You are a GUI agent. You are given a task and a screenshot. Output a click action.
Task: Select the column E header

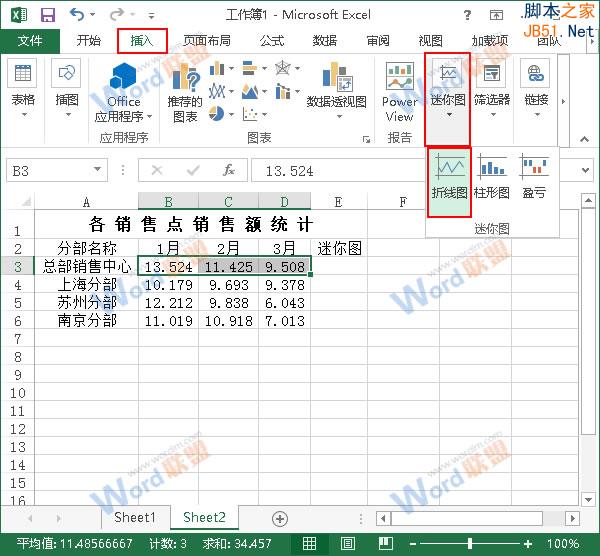click(x=338, y=202)
